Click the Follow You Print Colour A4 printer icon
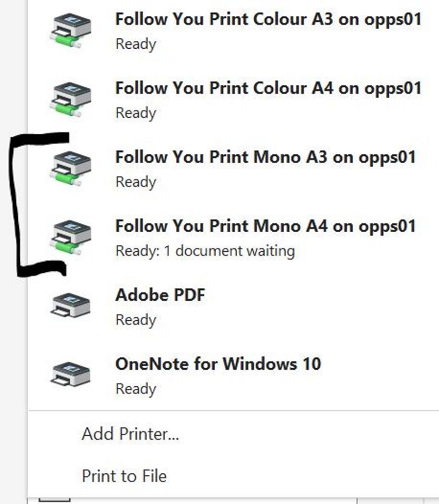 click(71, 99)
